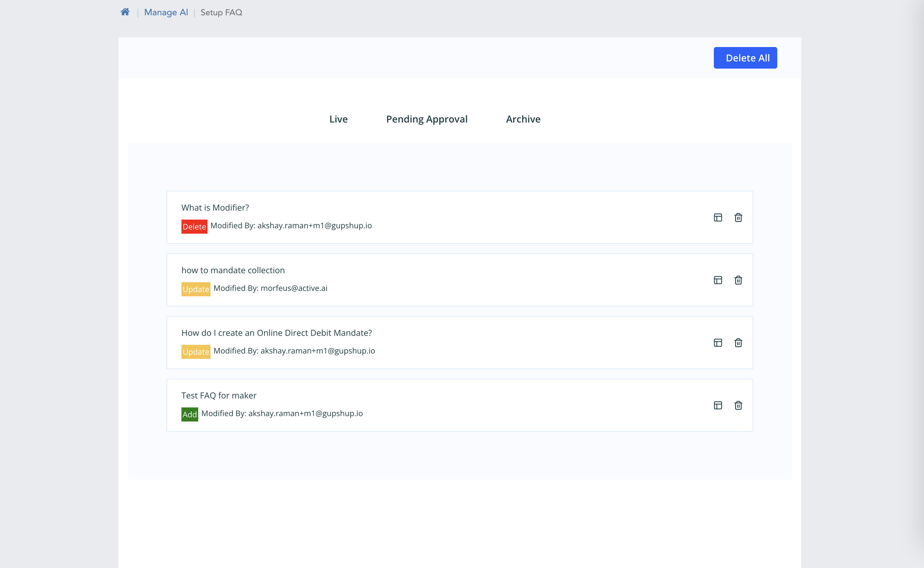Open Manage AI breadcrumb link

pyautogui.click(x=166, y=12)
